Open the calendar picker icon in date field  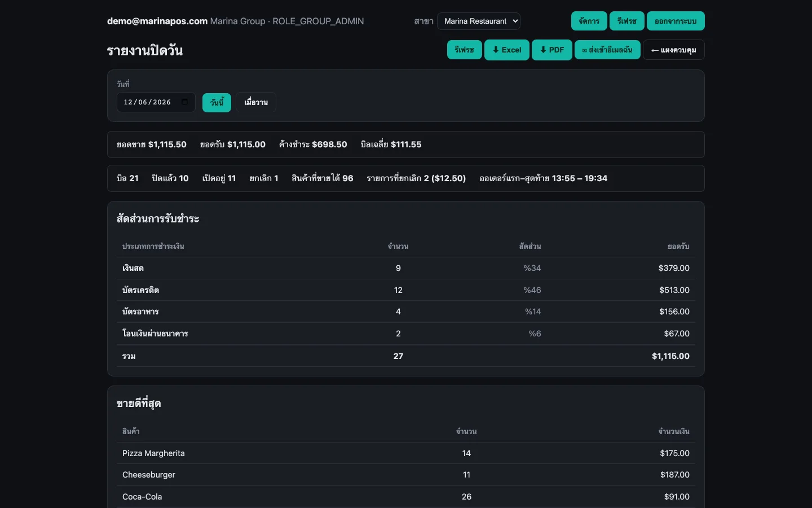point(184,102)
